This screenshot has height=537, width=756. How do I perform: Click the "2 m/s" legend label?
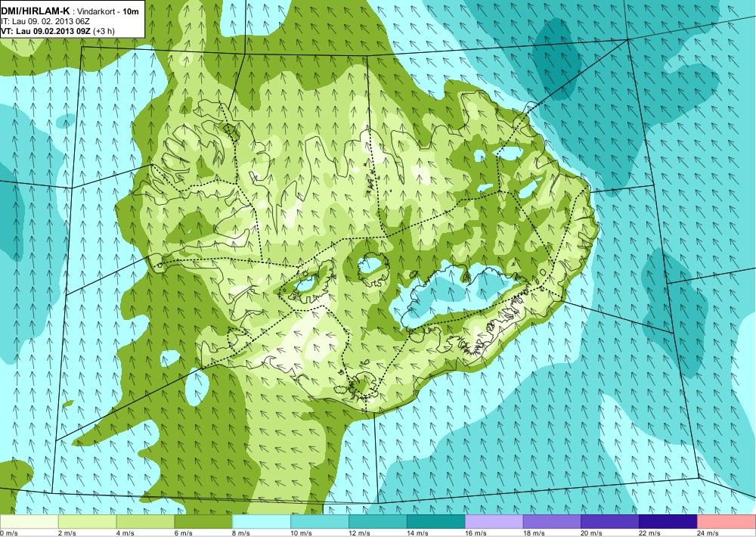click(67, 533)
